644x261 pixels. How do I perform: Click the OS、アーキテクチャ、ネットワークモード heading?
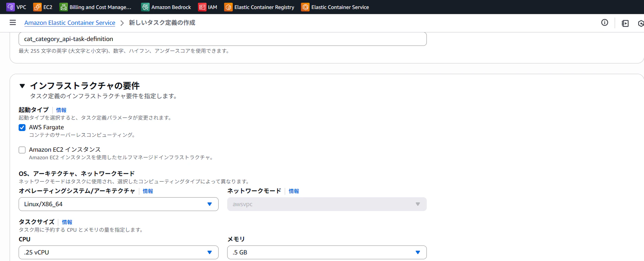pos(77,173)
